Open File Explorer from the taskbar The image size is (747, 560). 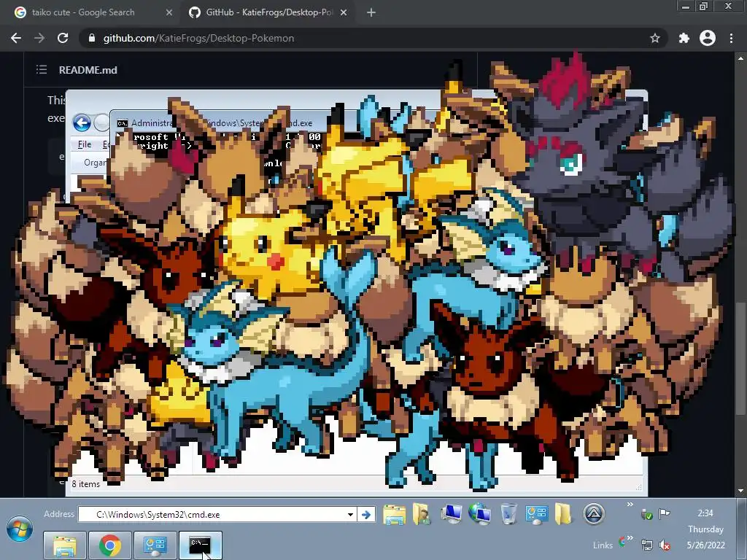pyautogui.click(x=65, y=545)
